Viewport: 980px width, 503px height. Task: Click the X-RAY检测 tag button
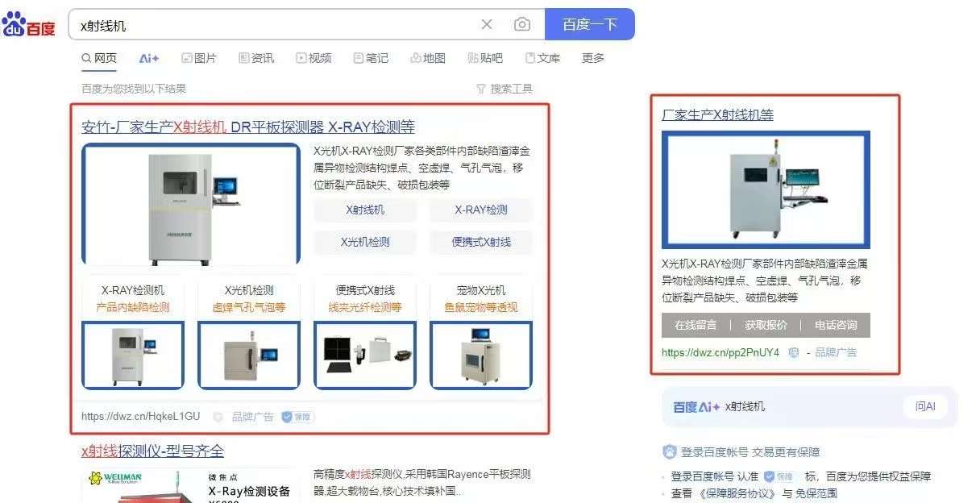pos(481,210)
